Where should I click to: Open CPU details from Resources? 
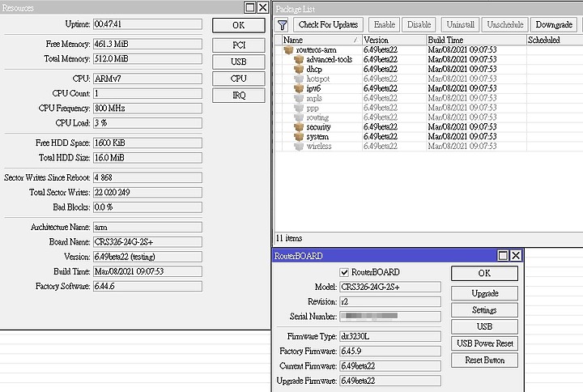coord(239,79)
